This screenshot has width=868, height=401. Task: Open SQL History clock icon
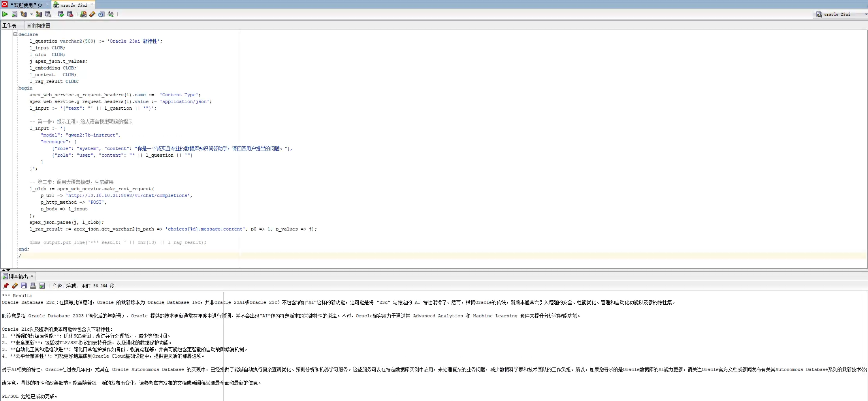click(x=102, y=14)
